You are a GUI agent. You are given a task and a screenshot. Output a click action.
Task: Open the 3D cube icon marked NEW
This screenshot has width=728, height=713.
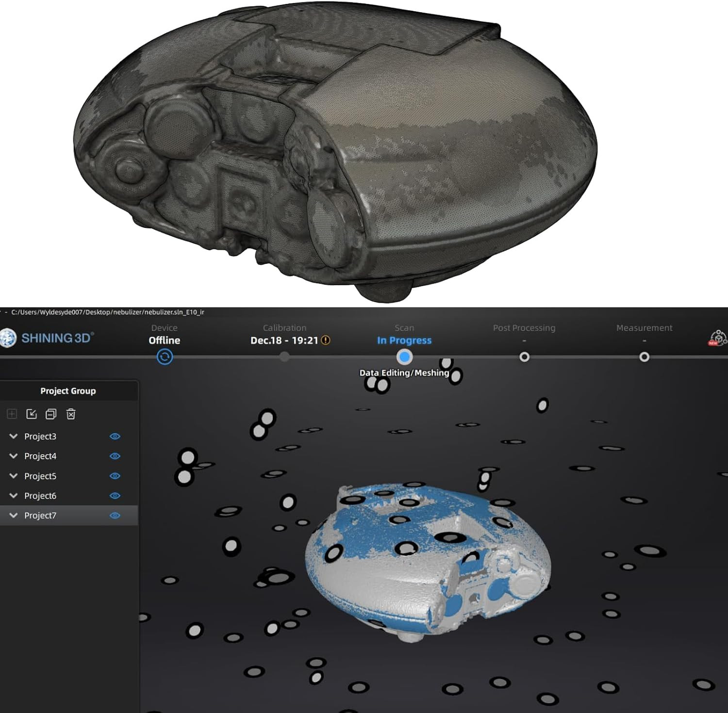point(718,338)
